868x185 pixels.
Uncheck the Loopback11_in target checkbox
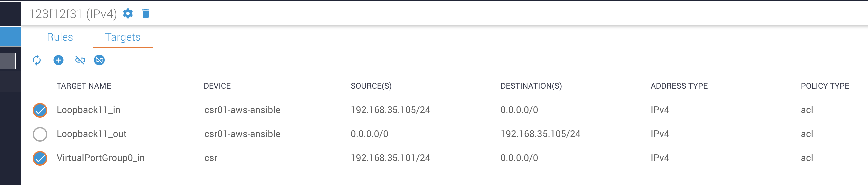40,110
